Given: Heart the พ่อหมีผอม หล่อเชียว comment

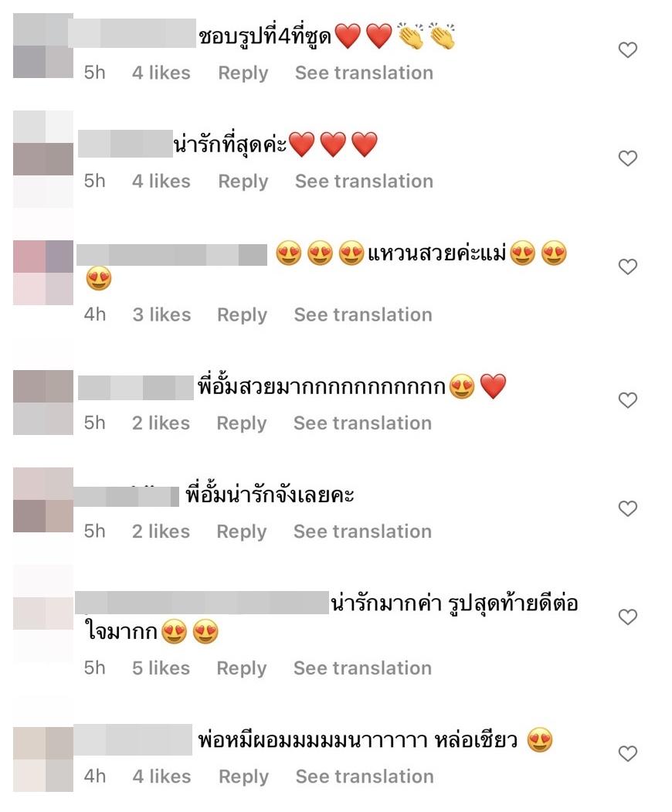Looking at the screenshot, I should tap(627, 753).
